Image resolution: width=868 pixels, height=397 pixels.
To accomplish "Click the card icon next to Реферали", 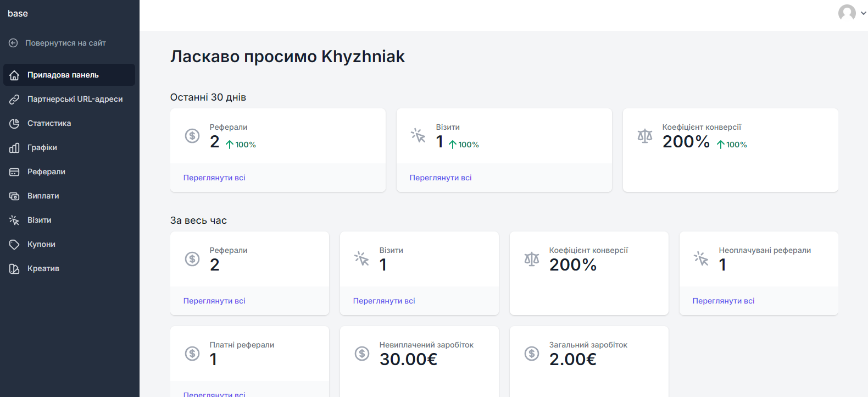I will coord(14,172).
